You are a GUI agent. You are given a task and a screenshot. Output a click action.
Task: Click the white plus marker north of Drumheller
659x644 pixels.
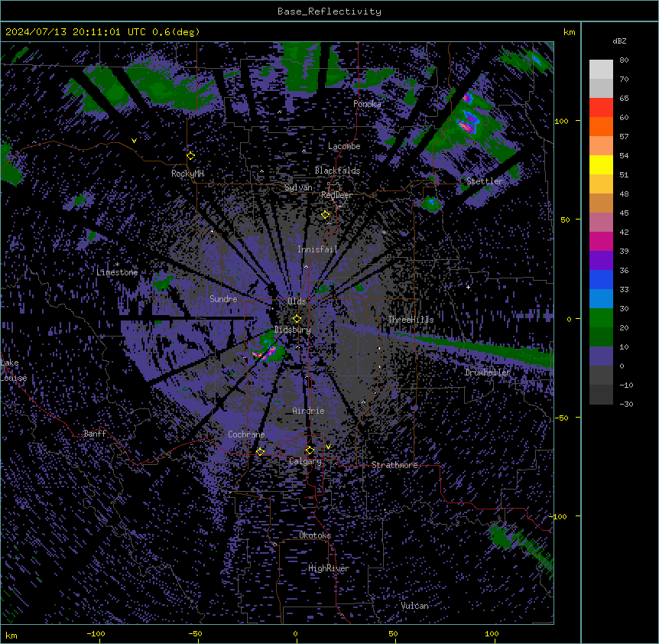coord(468,287)
